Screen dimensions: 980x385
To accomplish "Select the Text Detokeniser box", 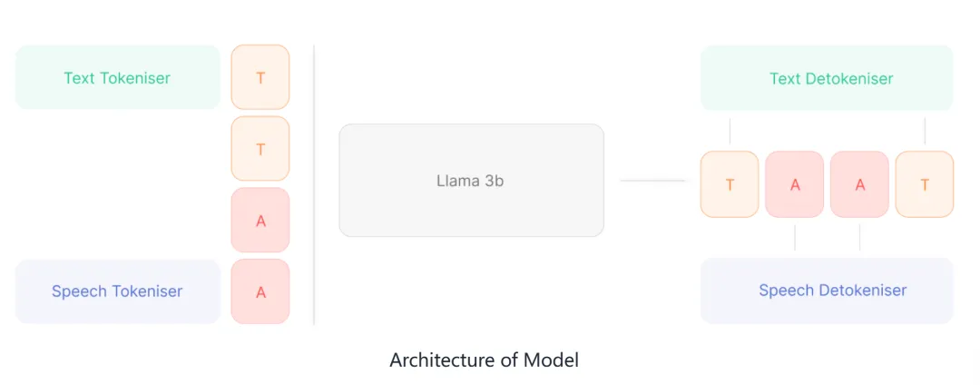I will (x=827, y=77).
